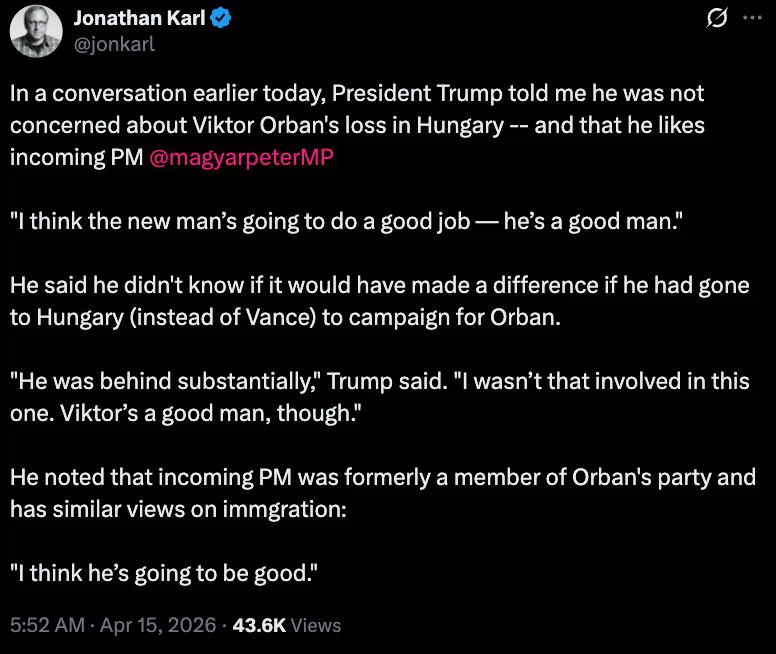776x654 pixels.
Task: Open the @magyarpeterMP mention link
Action: click(x=240, y=158)
